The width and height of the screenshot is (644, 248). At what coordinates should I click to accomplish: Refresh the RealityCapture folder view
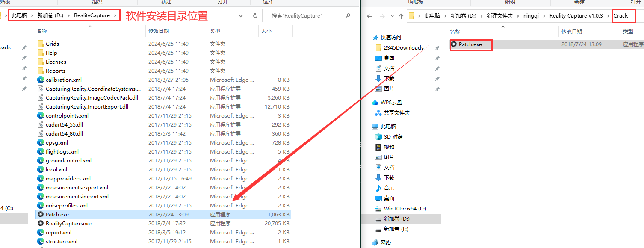click(x=255, y=15)
